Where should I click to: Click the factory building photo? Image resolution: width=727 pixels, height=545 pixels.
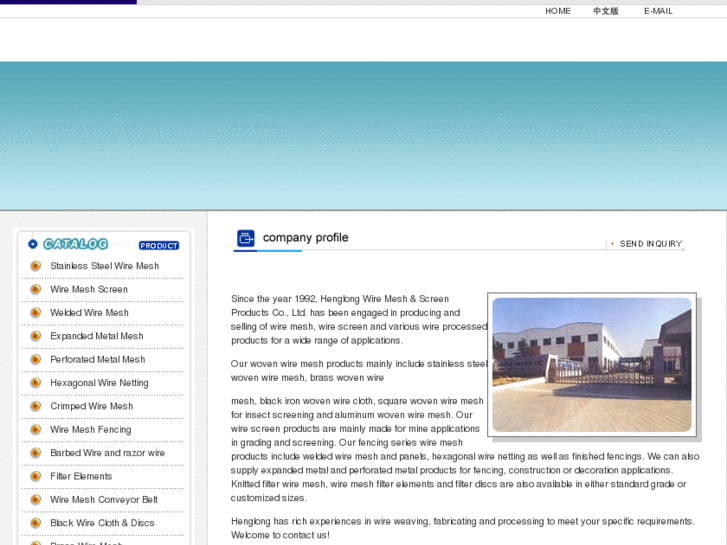point(592,365)
